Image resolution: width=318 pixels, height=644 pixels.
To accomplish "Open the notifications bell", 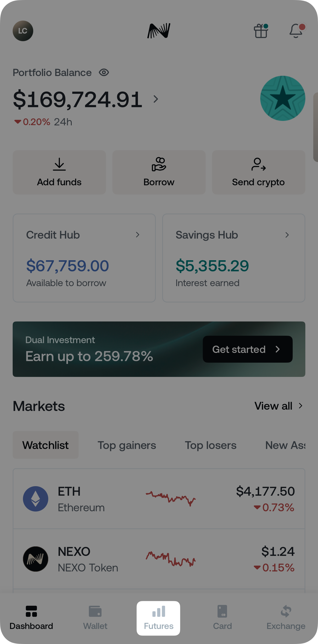I will pyautogui.click(x=296, y=31).
